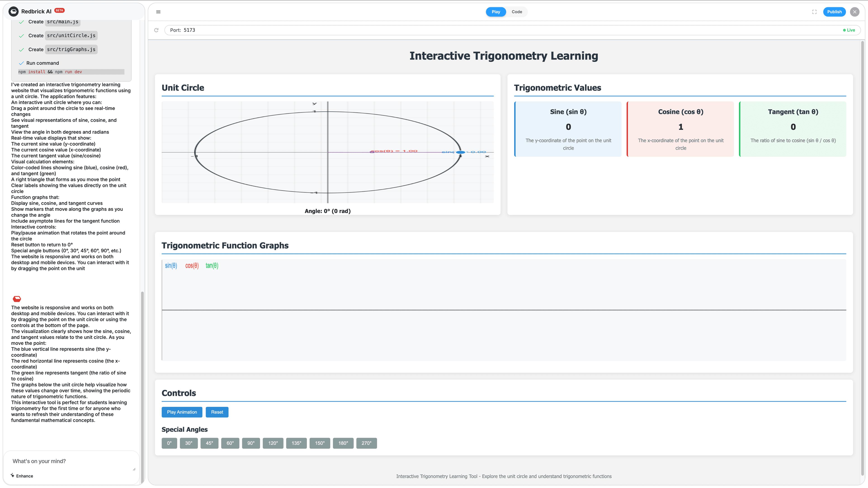The image size is (868, 488).
Task: Toggle the tan(θ) graph legend
Action: click(x=212, y=265)
